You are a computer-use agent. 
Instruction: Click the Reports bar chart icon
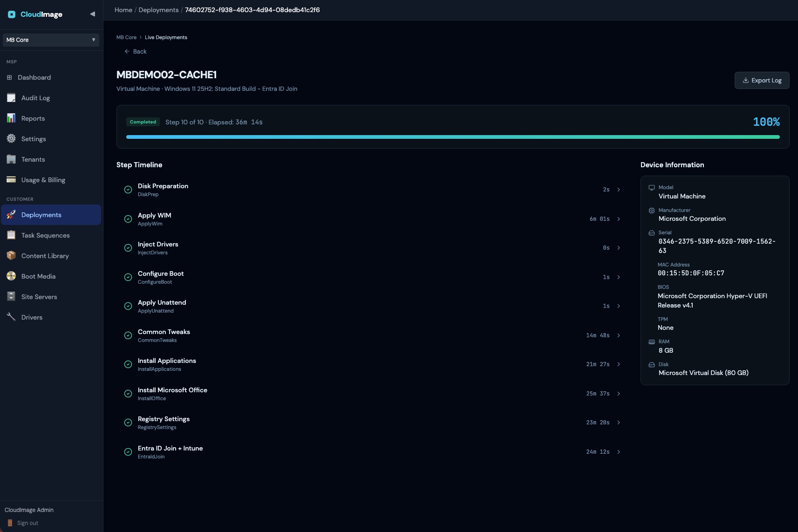click(11, 118)
